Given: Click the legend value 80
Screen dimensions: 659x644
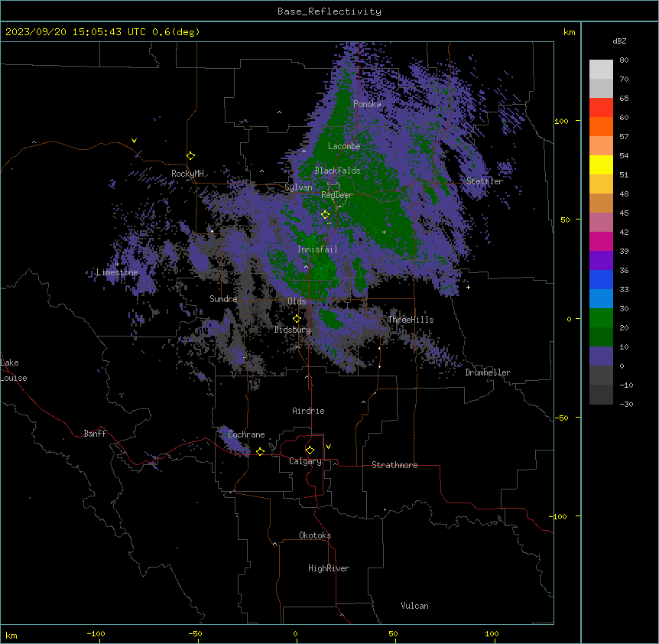Looking at the screenshot, I should click(624, 60).
